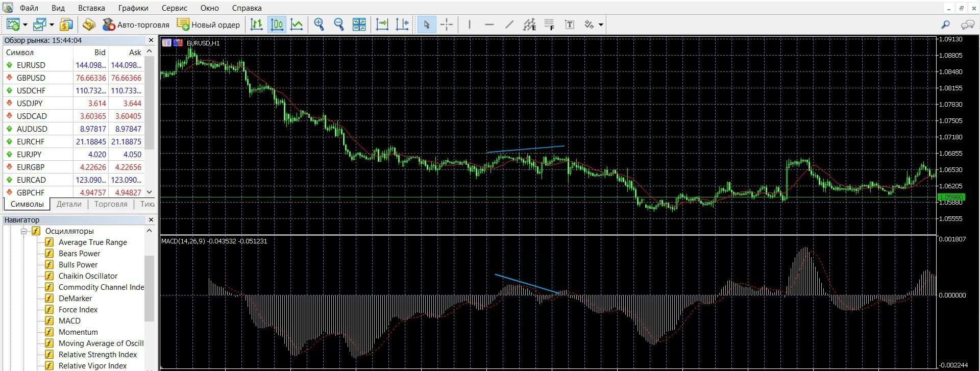
Task: Open the Файл menu
Action: coord(29,8)
